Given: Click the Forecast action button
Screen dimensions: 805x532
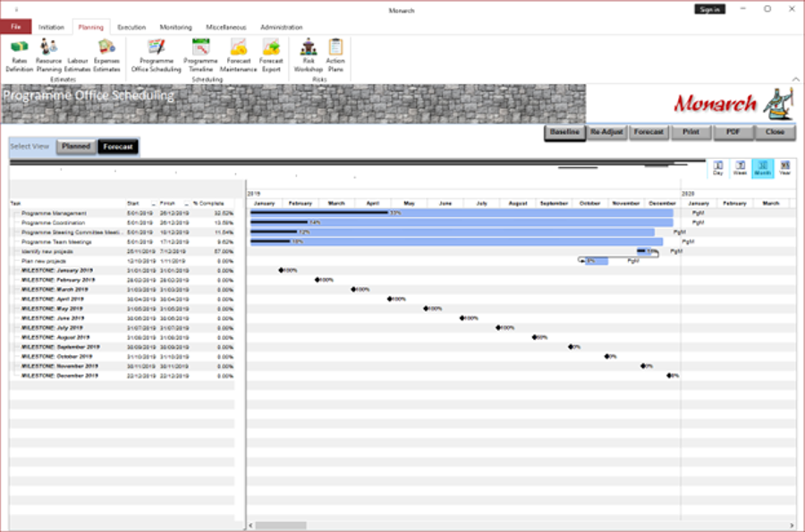Looking at the screenshot, I should tap(649, 132).
